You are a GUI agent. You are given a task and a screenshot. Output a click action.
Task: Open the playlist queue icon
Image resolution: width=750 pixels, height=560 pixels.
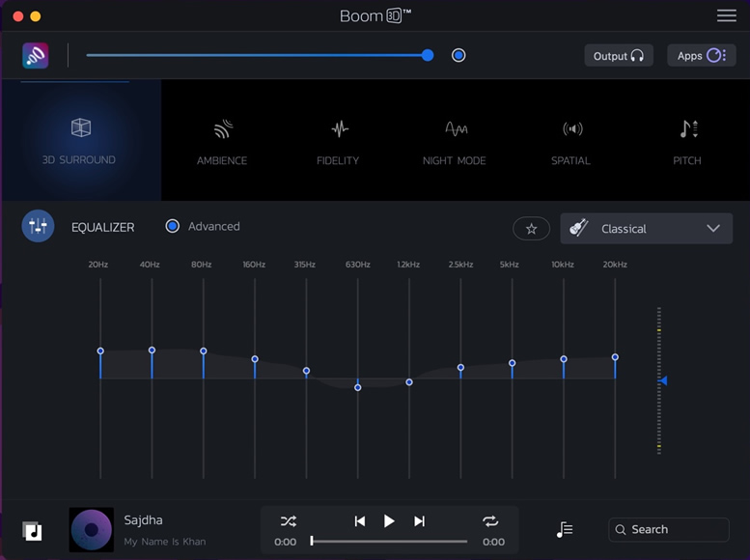pos(565,529)
